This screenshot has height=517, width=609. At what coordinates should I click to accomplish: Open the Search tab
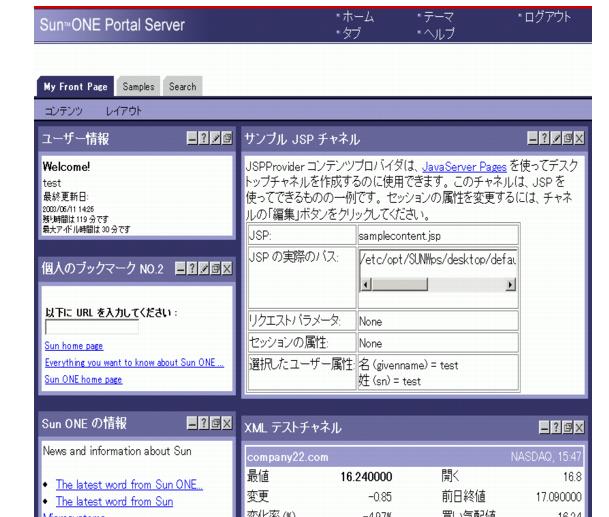[x=183, y=87]
